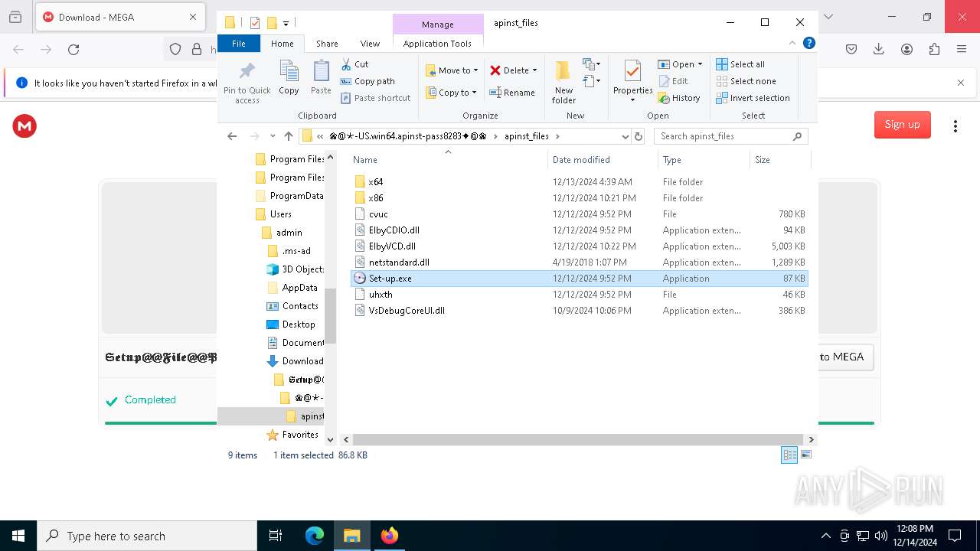
Task: Click Copy path in ribbon
Action: click(x=367, y=81)
